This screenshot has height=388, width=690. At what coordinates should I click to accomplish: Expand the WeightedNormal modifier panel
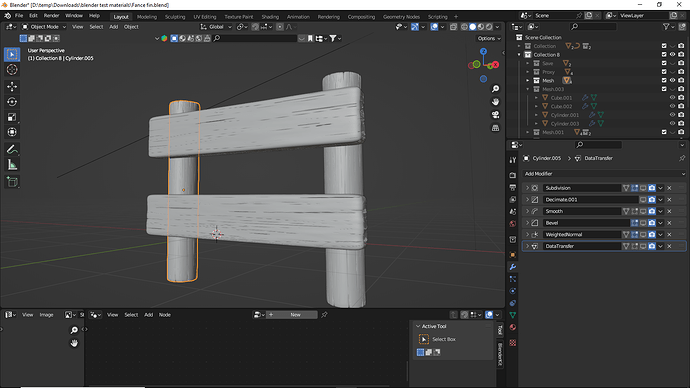point(527,234)
